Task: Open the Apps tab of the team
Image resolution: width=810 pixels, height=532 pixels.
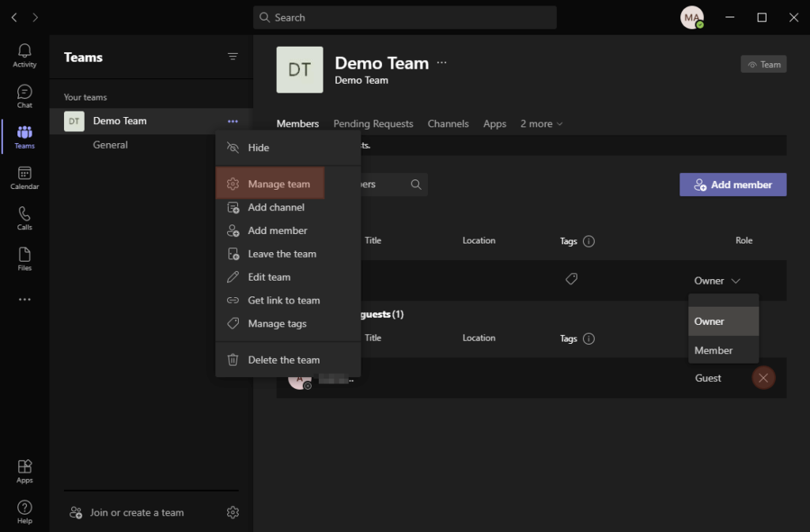Action: pos(494,124)
